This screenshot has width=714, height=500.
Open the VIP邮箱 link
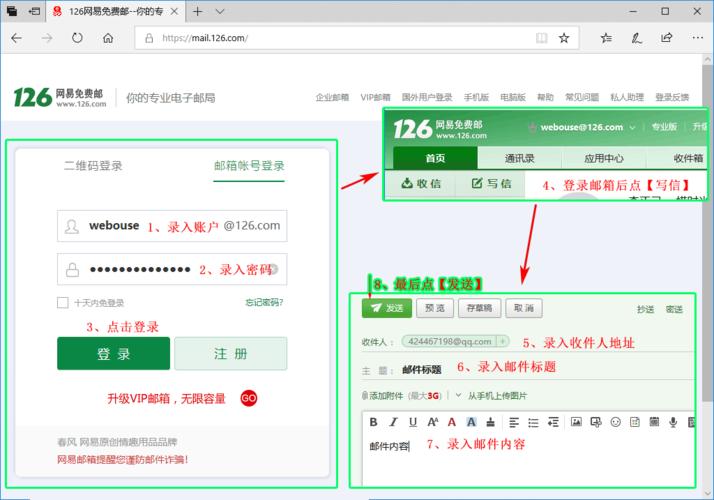tap(376, 97)
